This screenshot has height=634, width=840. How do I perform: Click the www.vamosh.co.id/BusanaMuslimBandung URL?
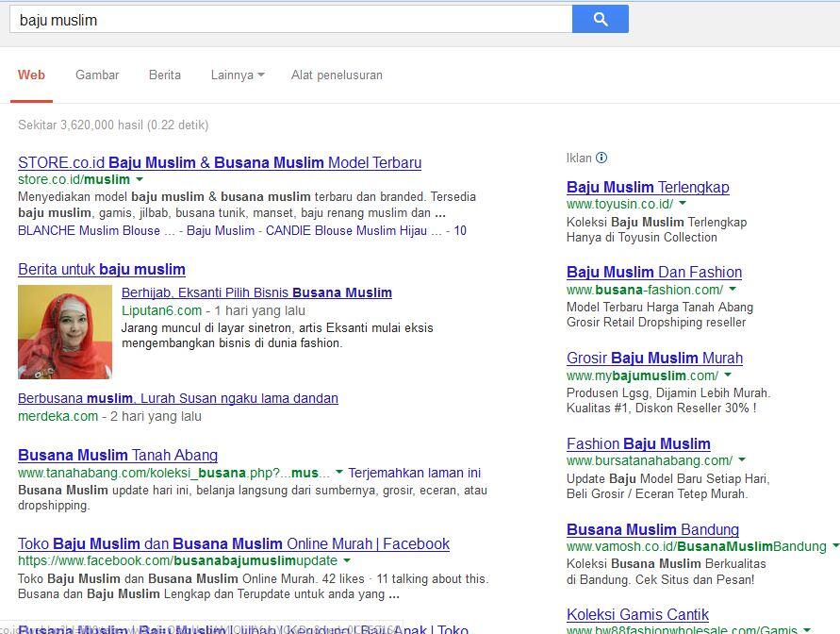point(697,546)
